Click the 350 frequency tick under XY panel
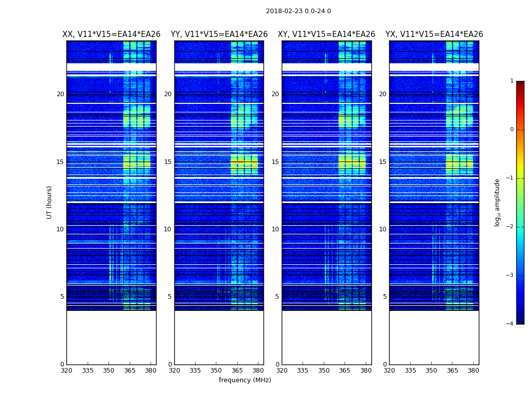 tap(324, 371)
